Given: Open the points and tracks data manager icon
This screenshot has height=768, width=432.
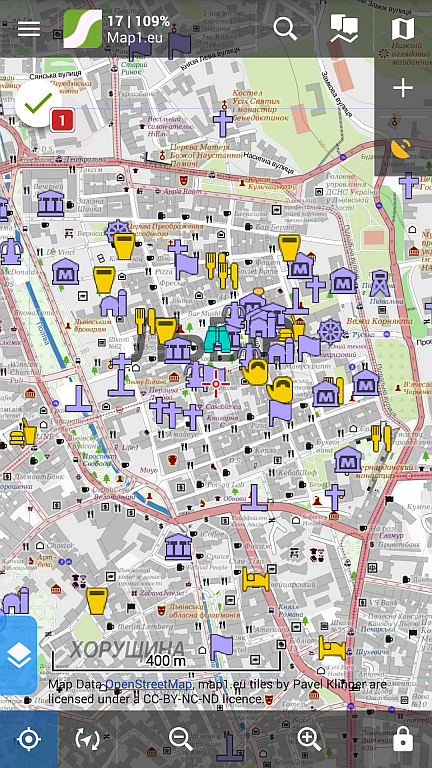Looking at the screenshot, I should (x=344, y=29).
